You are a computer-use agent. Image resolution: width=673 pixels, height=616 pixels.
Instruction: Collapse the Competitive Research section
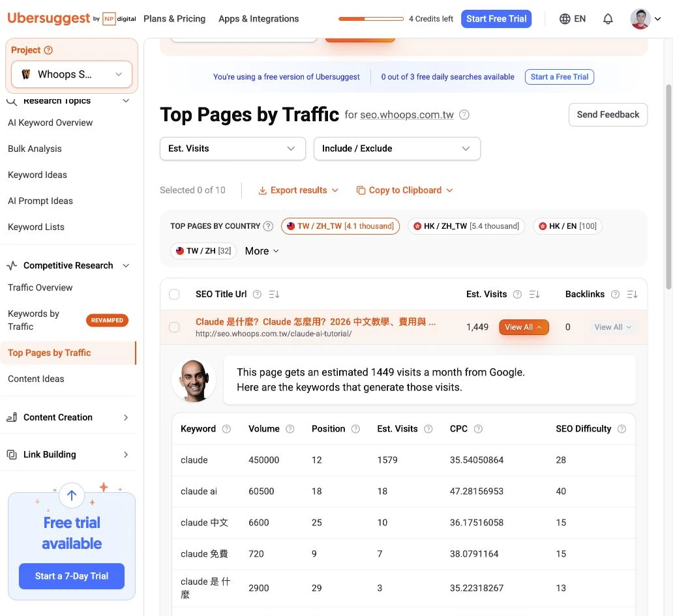(126, 265)
